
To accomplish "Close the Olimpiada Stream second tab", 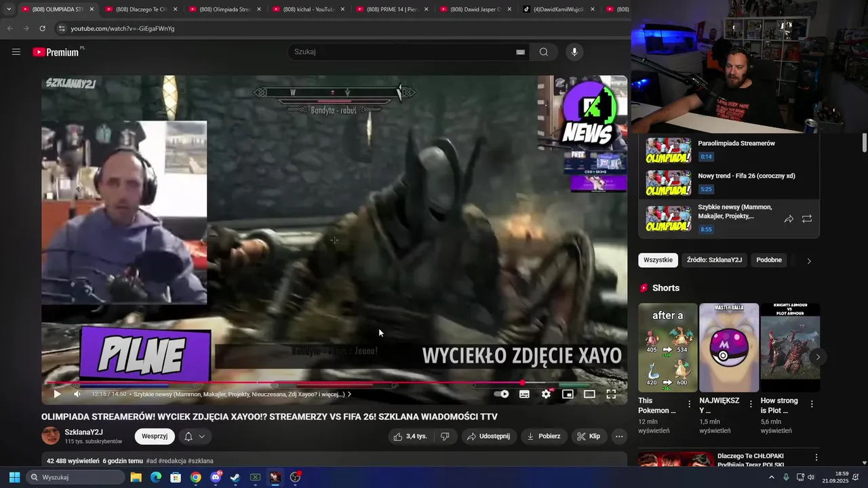I will [258, 9].
